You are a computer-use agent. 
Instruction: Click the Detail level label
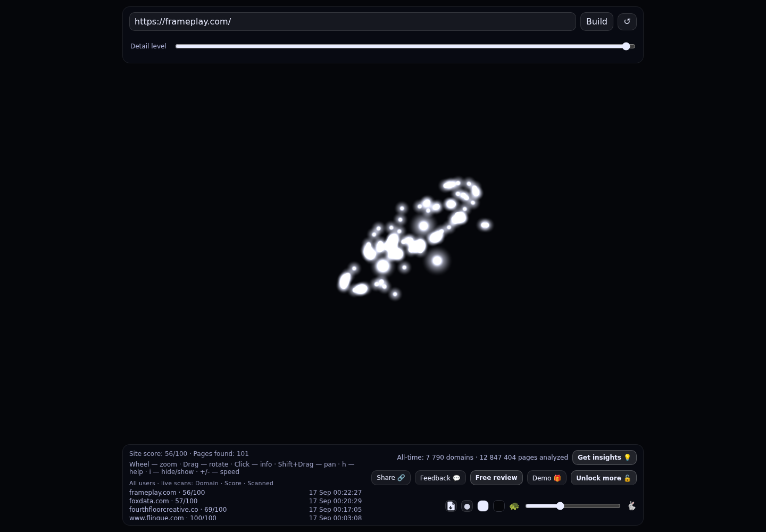[x=148, y=46]
